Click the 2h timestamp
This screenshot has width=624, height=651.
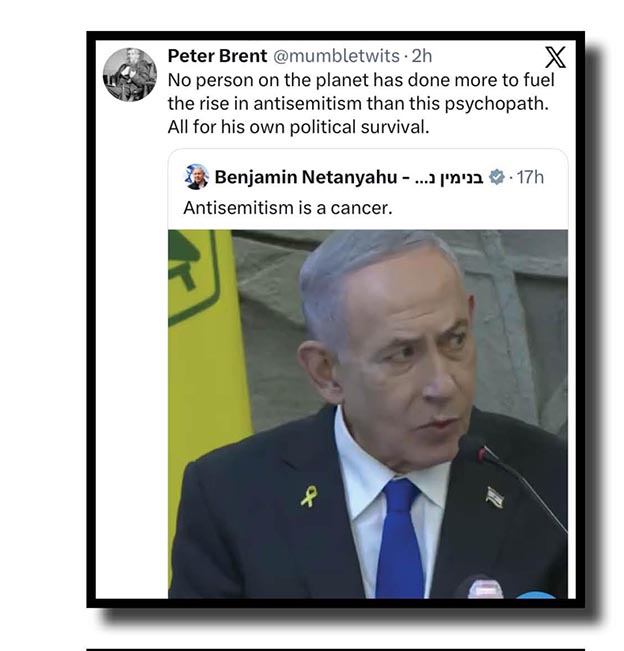pyautogui.click(x=422, y=56)
